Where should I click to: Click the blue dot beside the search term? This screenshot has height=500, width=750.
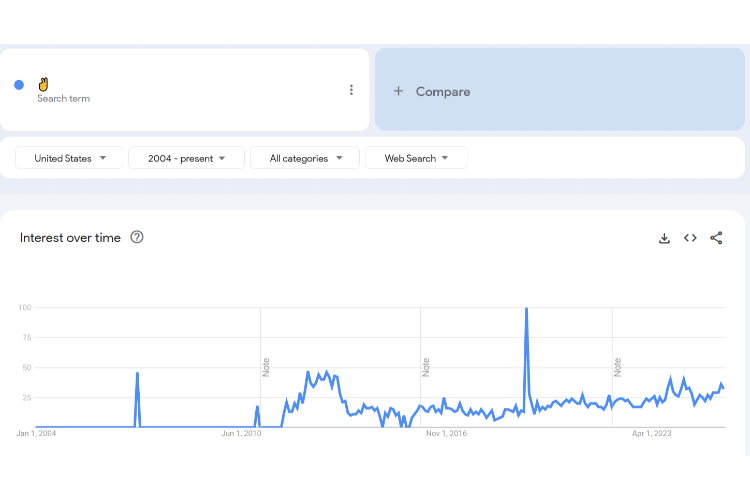[x=19, y=85]
